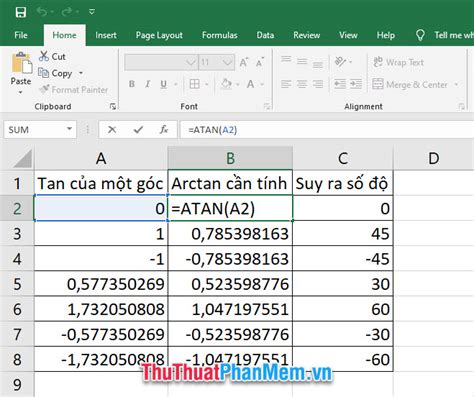Toggle Bold formatting
This screenshot has height=397, width=474.
pos(132,84)
